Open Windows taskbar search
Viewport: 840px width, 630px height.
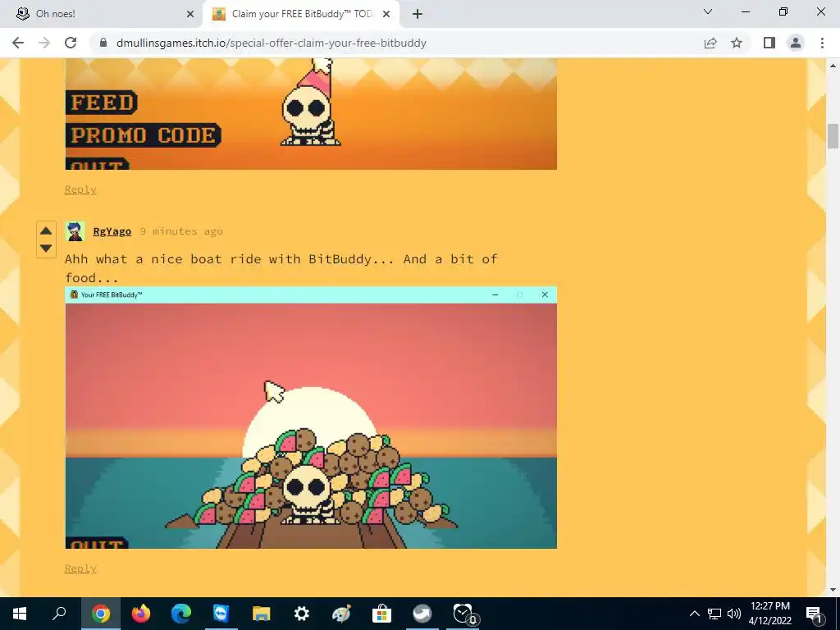[x=59, y=614]
